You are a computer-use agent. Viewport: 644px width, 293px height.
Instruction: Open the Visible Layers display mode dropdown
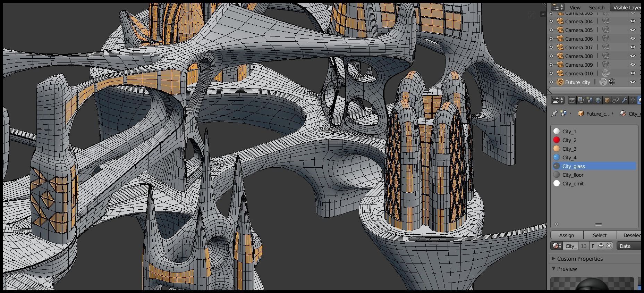pyautogui.click(x=626, y=8)
